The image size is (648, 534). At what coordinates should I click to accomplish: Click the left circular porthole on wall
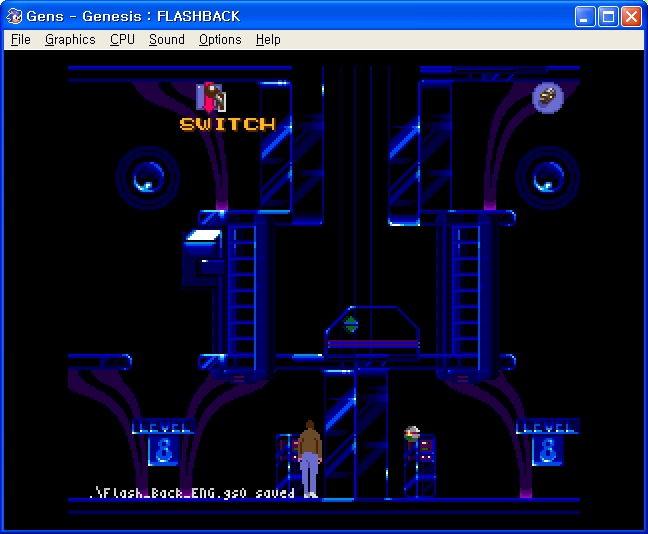pos(147,178)
